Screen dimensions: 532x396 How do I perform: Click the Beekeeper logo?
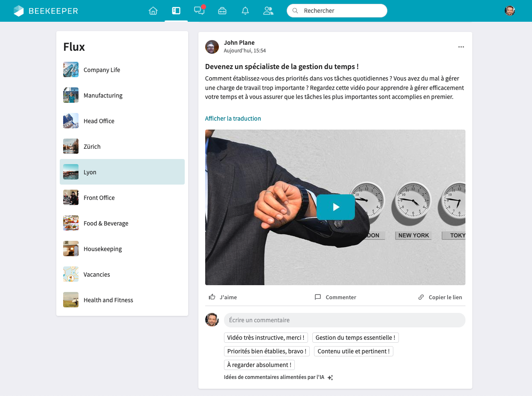(46, 11)
